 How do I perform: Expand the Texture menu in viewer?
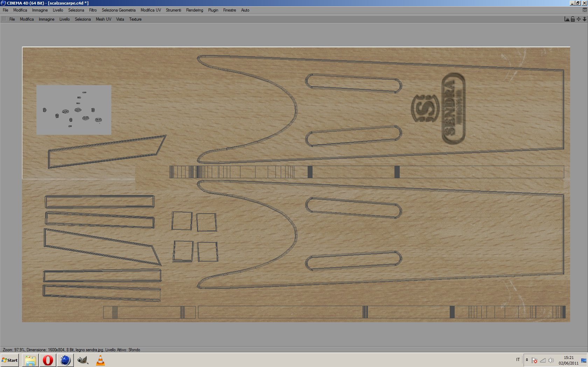135,19
